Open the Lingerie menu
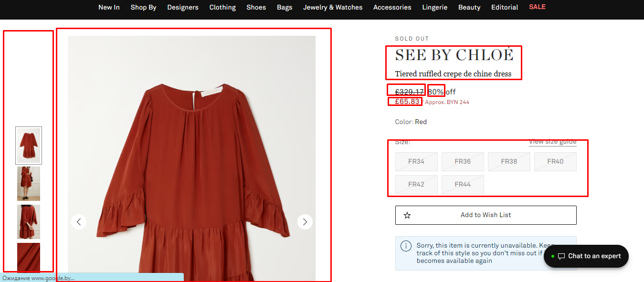 [x=435, y=7]
